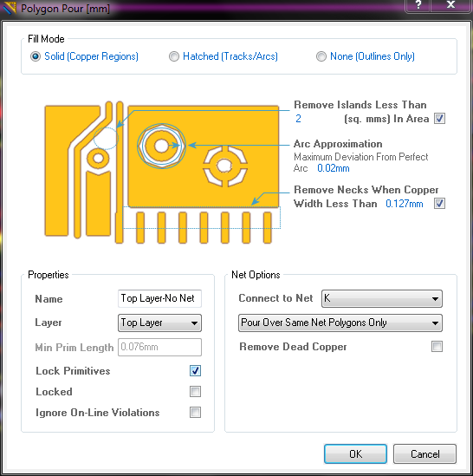The width and height of the screenshot is (473, 476).
Task: Uncheck Lock Primitives checkbox
Action: coord(195,371)
